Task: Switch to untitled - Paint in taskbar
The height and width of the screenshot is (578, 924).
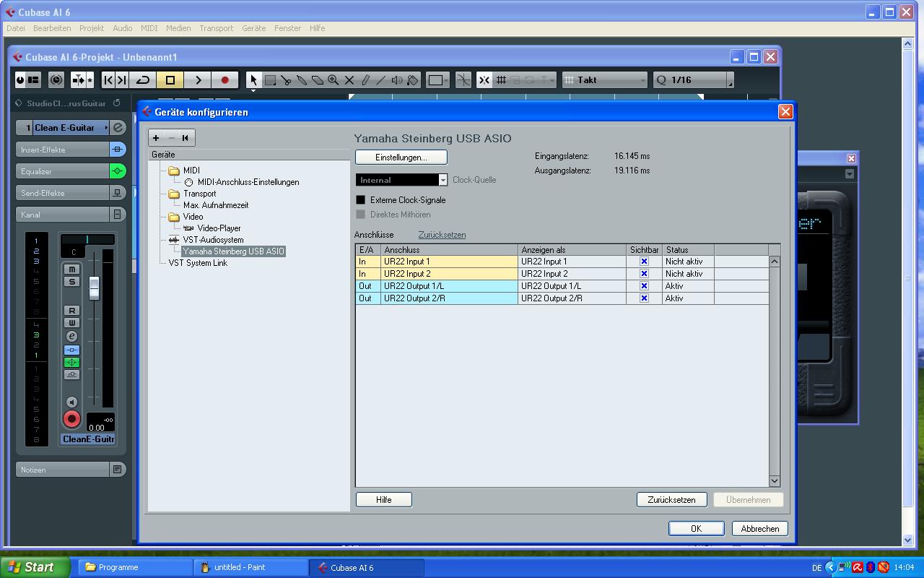Action: click(x=251, y=567)
